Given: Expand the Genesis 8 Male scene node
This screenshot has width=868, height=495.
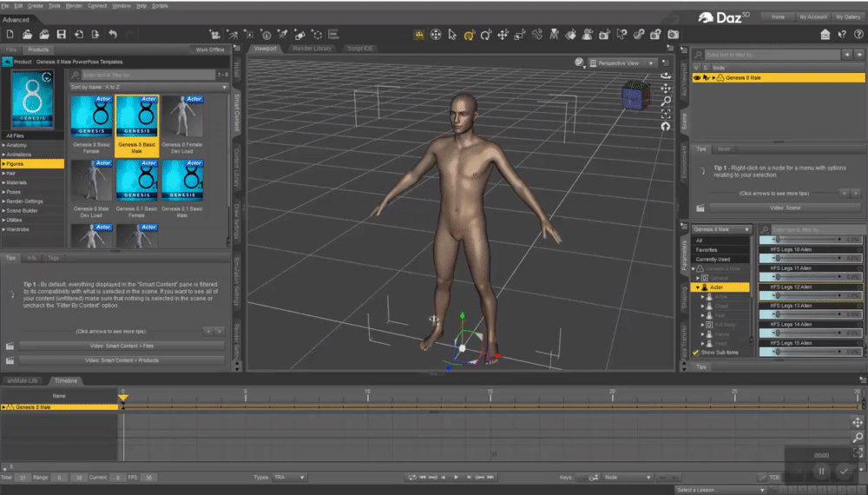Looking at the screenshot, I should pyautogui.click(x=713, y=78).
